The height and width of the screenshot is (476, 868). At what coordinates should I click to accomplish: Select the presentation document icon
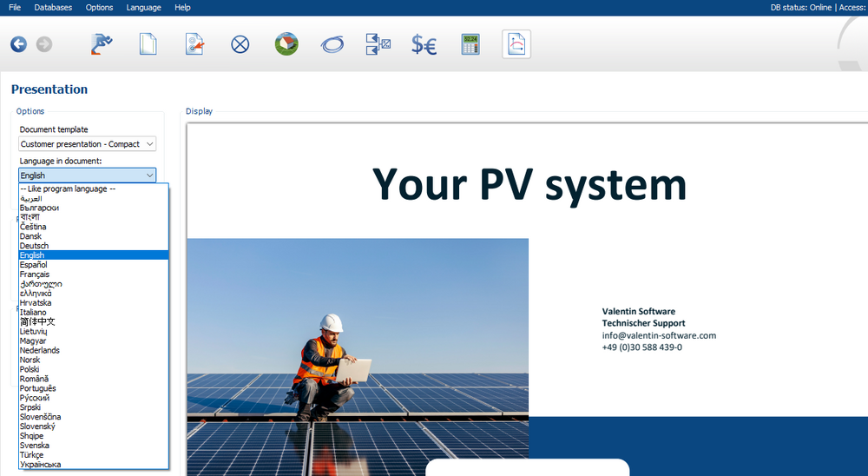click(x=516, y=44)
